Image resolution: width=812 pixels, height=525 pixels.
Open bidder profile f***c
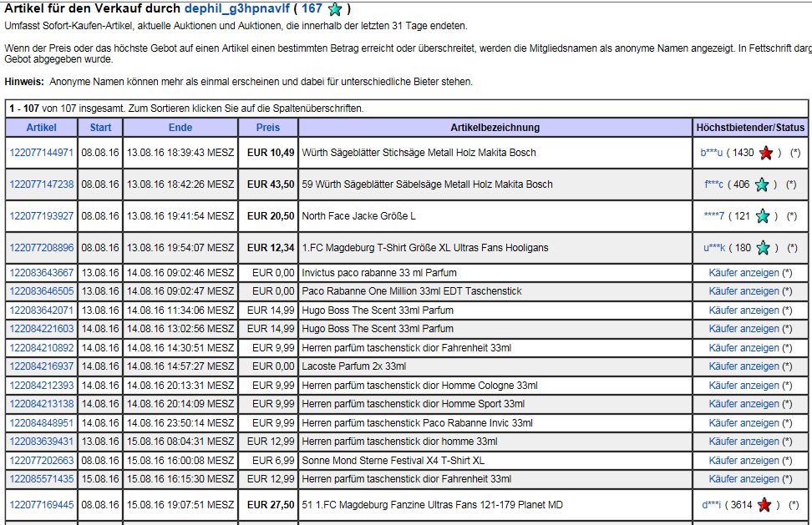pos(713,184)
